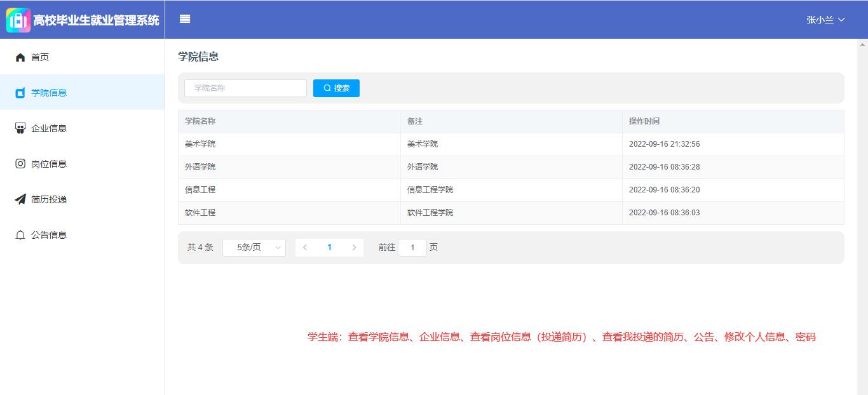Open the 企业信息 menu item
Screen dimensions: 868x395
pyautogui.click(x=49, y=128)
